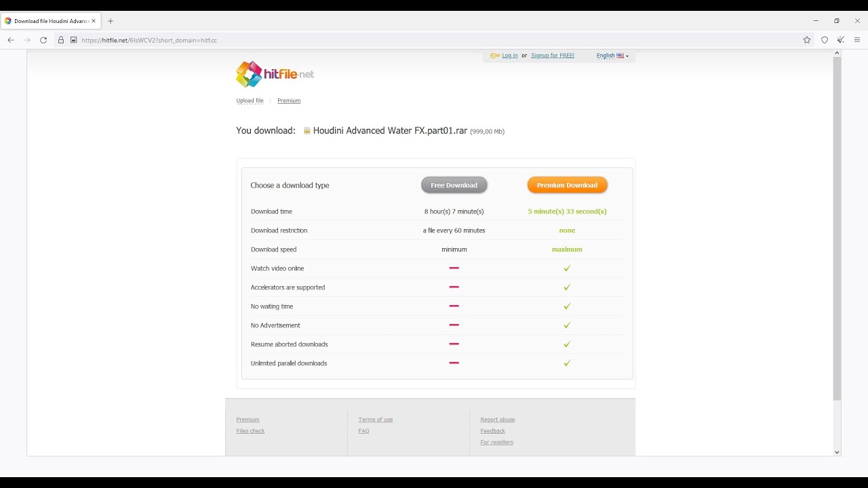Screen dimensions: 868x488
Task: Open the Files check footer link
Action: tap(250, 431)
